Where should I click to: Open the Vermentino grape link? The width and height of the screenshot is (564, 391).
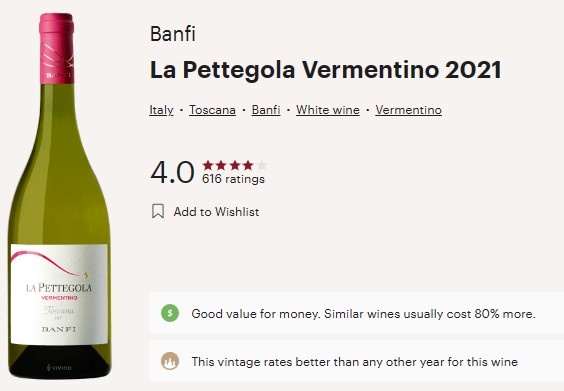[x=409, y=110]
